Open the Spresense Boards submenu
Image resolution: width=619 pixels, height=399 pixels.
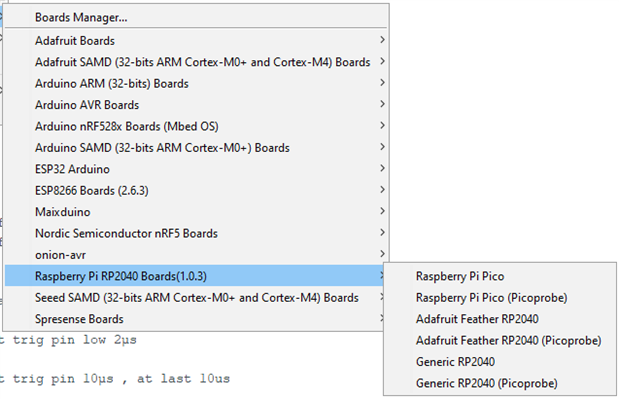pos(194,318)
